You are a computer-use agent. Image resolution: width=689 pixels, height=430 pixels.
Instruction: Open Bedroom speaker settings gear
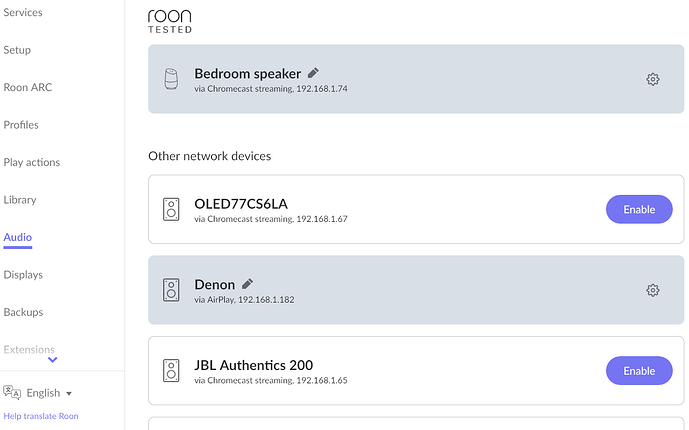click(x=653, y=79)
